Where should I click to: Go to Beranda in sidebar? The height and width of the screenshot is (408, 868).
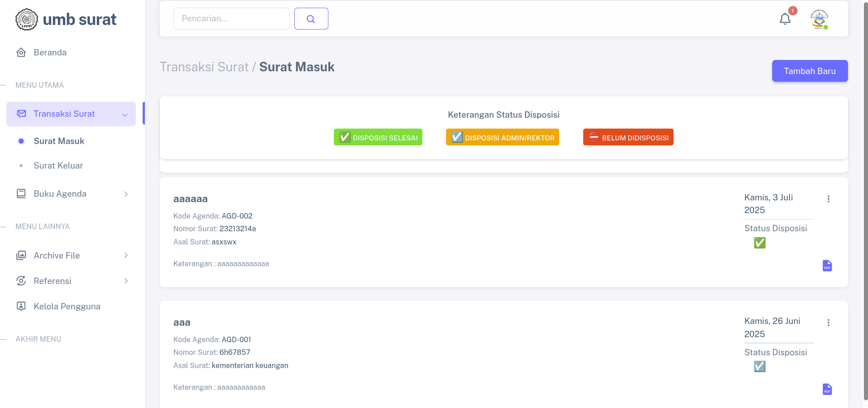[x=50, y=53]
